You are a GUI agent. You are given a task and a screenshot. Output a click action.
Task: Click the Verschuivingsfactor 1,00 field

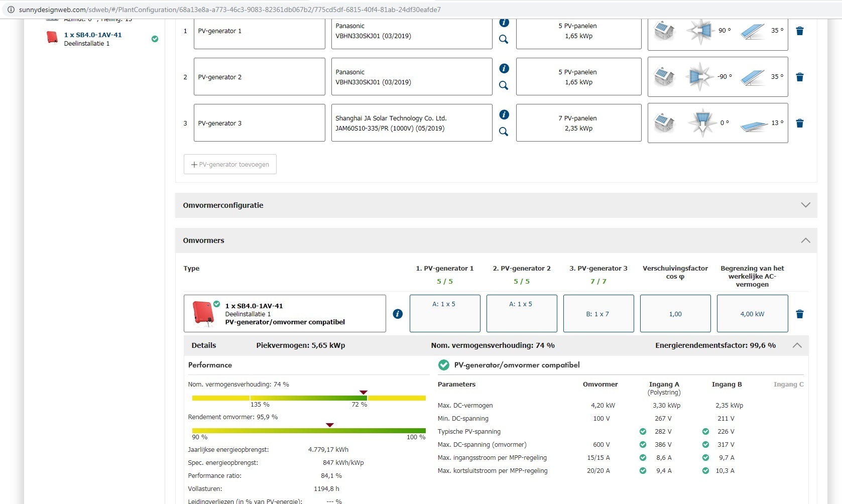click(675, 314)
